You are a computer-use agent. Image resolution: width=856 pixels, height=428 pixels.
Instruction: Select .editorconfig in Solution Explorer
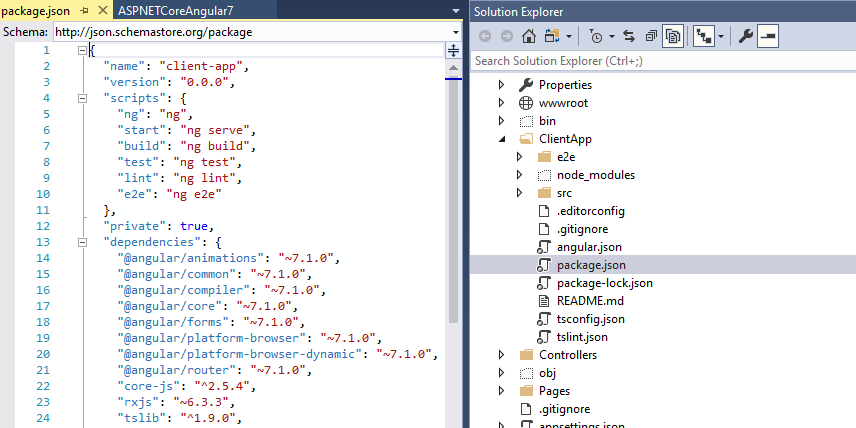coord(591,211)
